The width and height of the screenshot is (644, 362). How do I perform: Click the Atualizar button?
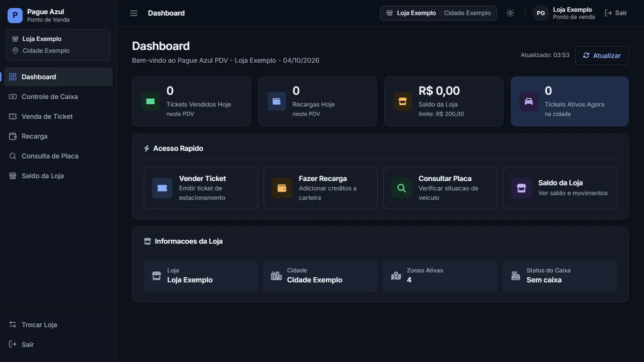click(x=602, y=55)
